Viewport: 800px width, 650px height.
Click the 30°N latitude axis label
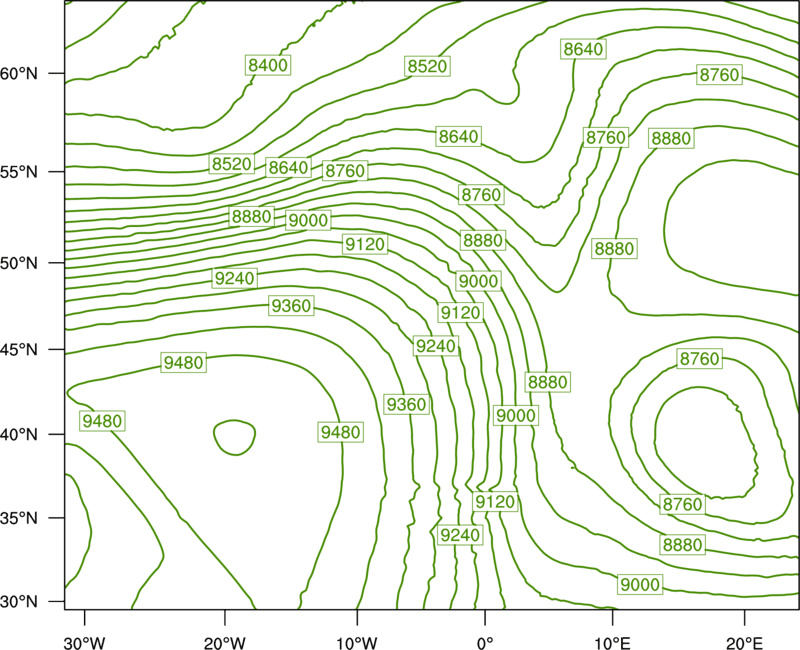coord(19,602)
